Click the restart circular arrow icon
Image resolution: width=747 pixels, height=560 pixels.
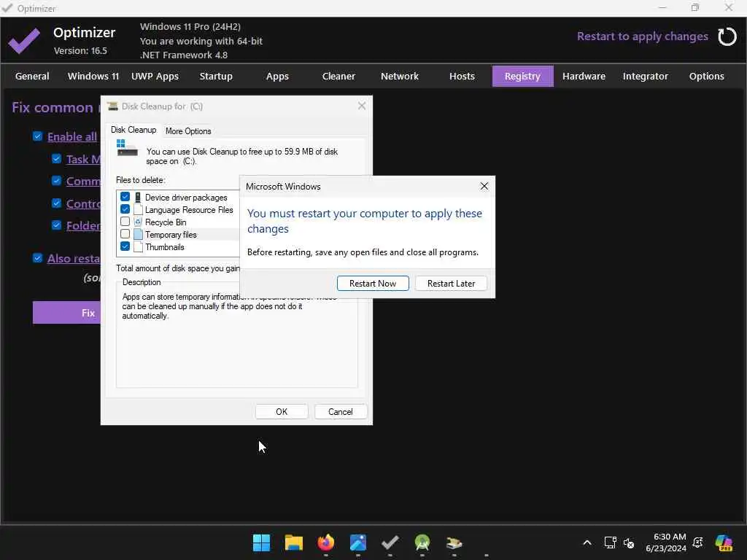[x=727, y=36]
